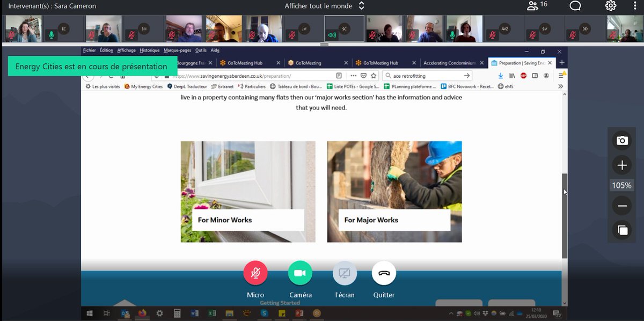Open the Firefox library icon
The height and width of the screenshot is (321, 644).
[x=513, y=76]
